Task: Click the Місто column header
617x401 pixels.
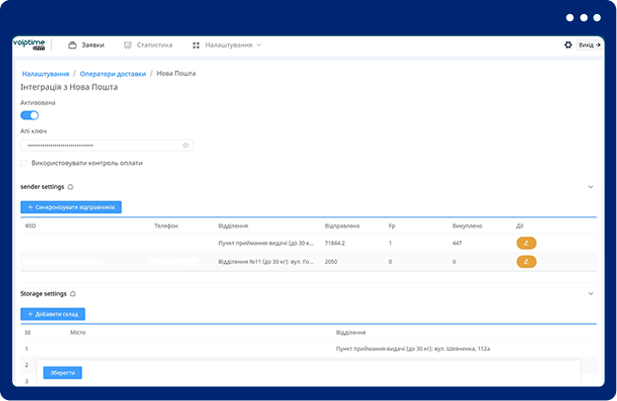Action: click(78, 333)
